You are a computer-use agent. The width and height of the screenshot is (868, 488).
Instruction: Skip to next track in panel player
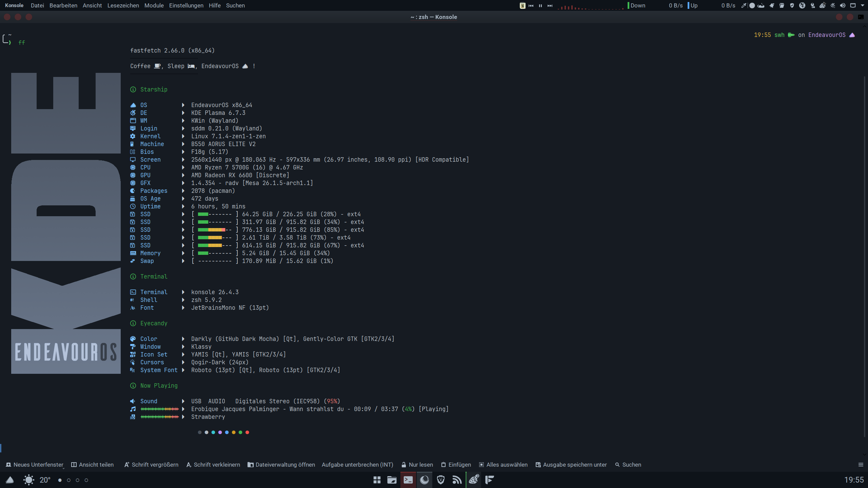click(x=550, y=5)
